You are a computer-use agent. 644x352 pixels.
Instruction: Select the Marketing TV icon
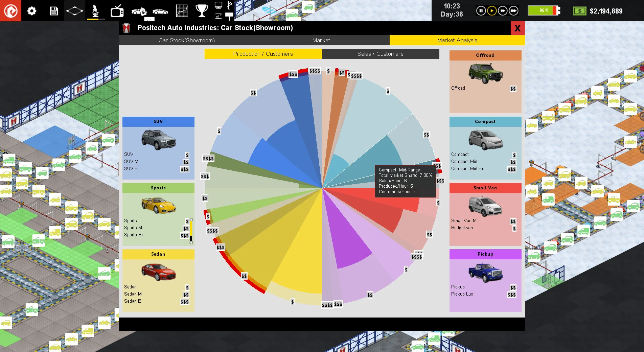[117, 10]
